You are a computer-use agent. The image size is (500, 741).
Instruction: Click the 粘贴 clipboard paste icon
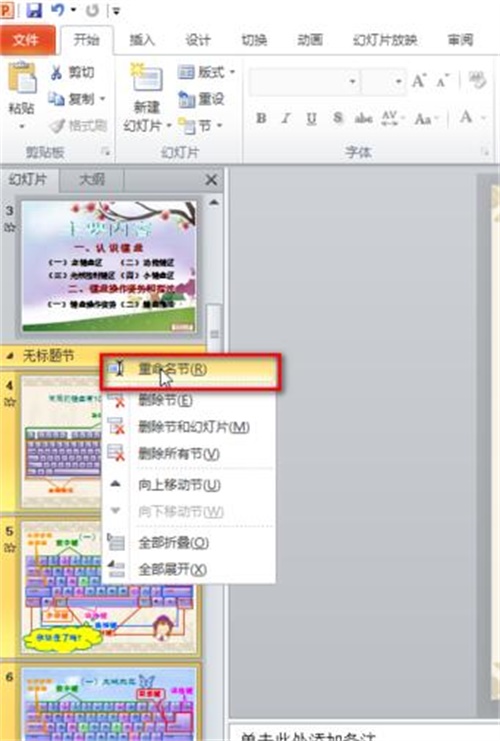pos(22,77)
